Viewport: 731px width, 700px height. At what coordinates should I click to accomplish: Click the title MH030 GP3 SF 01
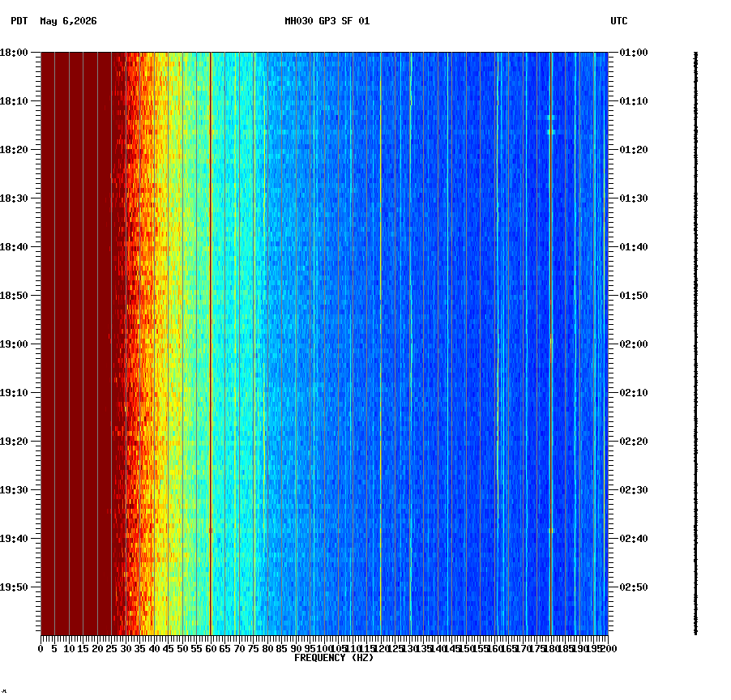point(327,21)
